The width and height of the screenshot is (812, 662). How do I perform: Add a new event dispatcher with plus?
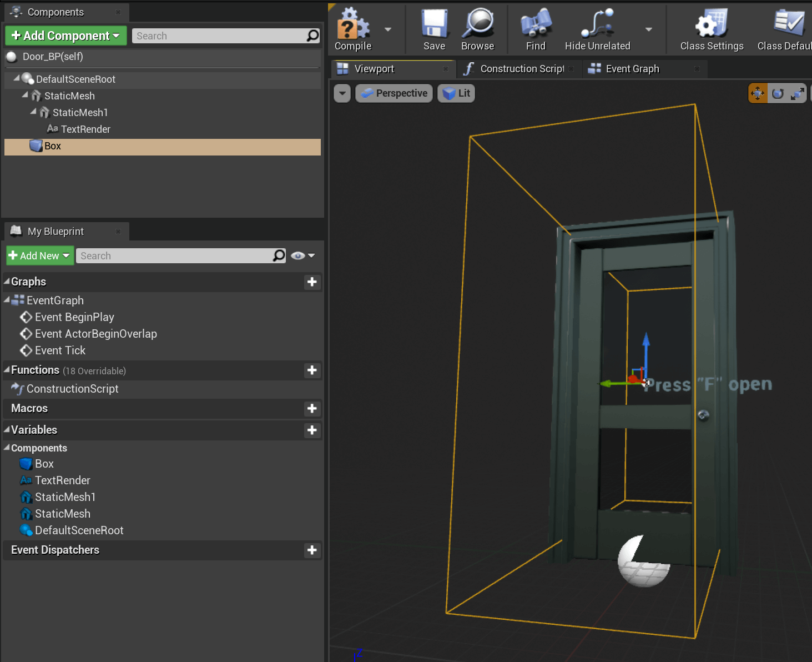[x=312, y=550]
